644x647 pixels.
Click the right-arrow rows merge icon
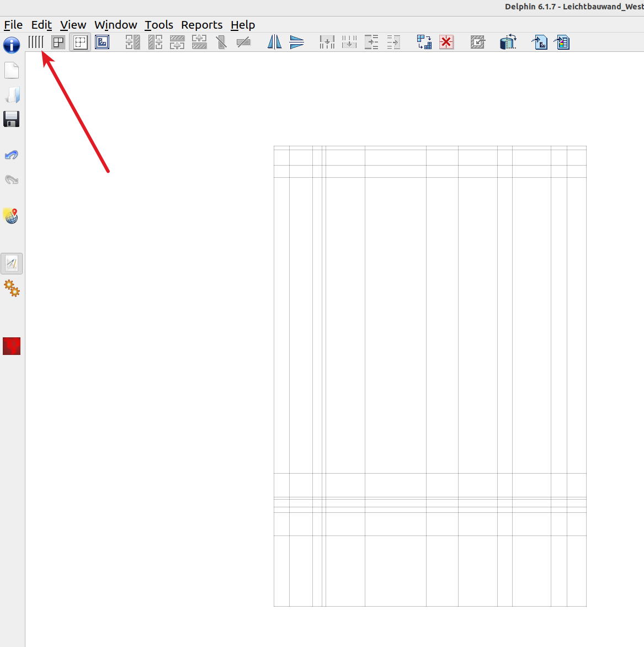point(393,42)
